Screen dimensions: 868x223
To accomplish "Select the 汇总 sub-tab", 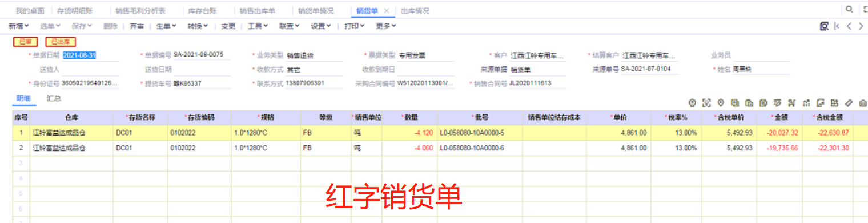I will point(54,98).
